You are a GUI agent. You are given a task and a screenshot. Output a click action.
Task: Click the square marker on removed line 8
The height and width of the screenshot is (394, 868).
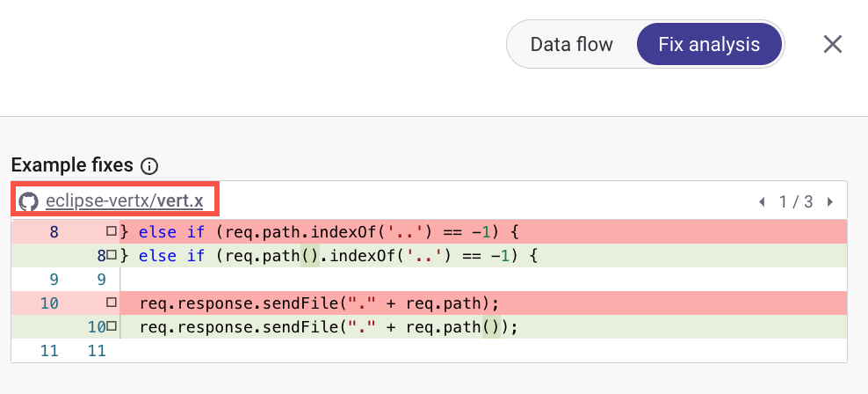(x=112, y=230)
